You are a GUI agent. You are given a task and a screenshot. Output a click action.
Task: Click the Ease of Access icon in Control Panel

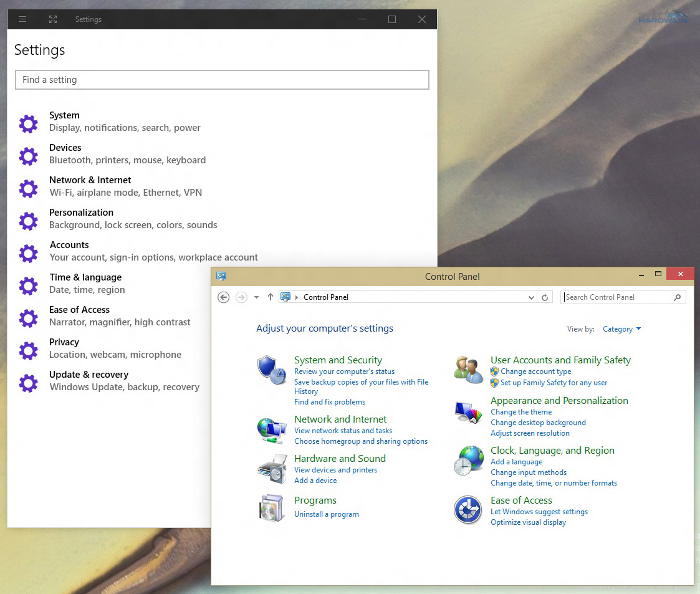(468, 510)
